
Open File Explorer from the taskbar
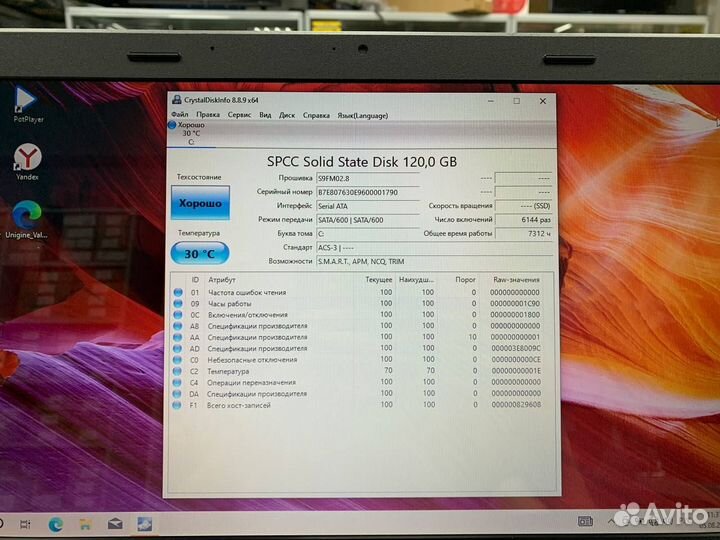[x=85, y=524]
